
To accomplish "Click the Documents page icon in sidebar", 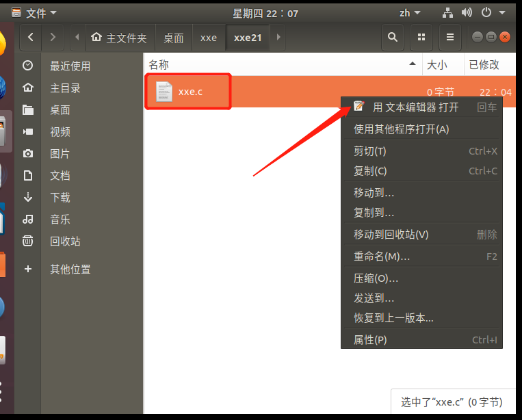I will click(x=27, y=175).
